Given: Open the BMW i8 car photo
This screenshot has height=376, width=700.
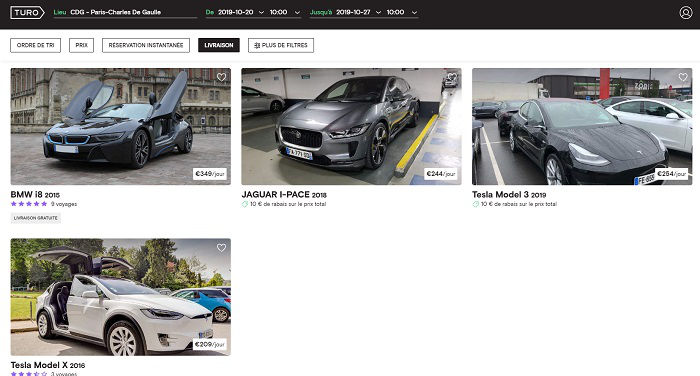Looking at the screenshot, I should pyautogui.click(x=121, y=126).
